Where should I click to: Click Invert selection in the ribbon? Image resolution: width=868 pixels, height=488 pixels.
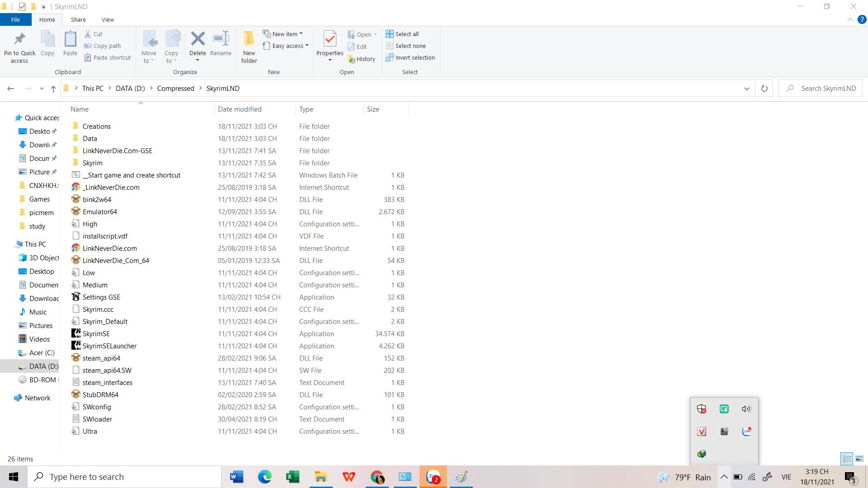(x=410, y=57)
